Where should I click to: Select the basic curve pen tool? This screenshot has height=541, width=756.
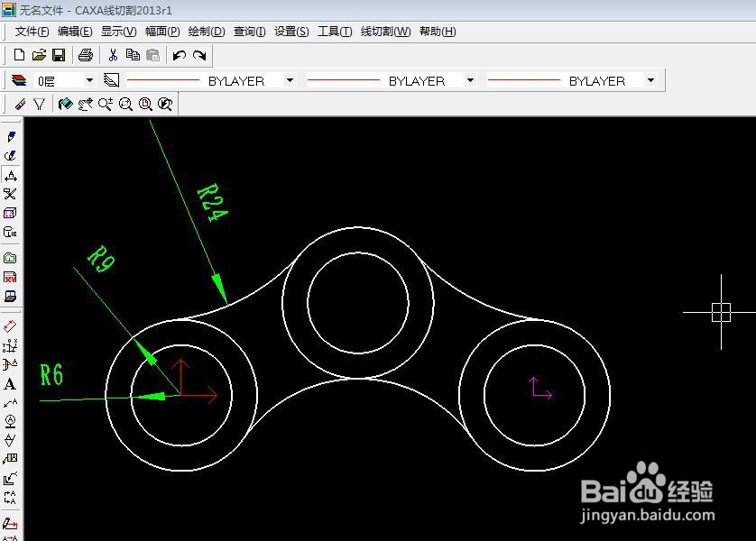(x=11, y=137)
